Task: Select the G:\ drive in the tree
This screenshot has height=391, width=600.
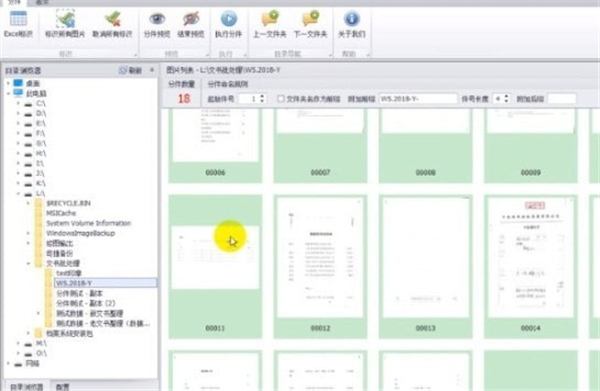Action: 41,143
